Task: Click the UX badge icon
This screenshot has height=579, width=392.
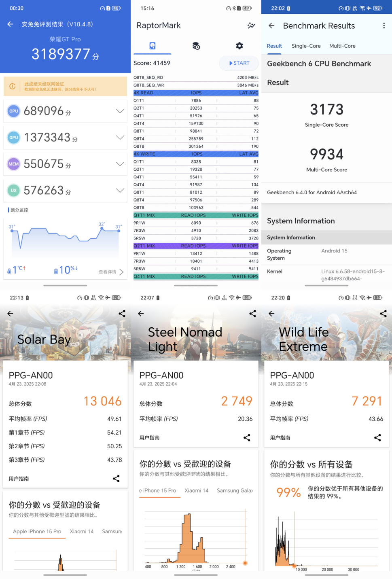Action: tap(14, 191)
